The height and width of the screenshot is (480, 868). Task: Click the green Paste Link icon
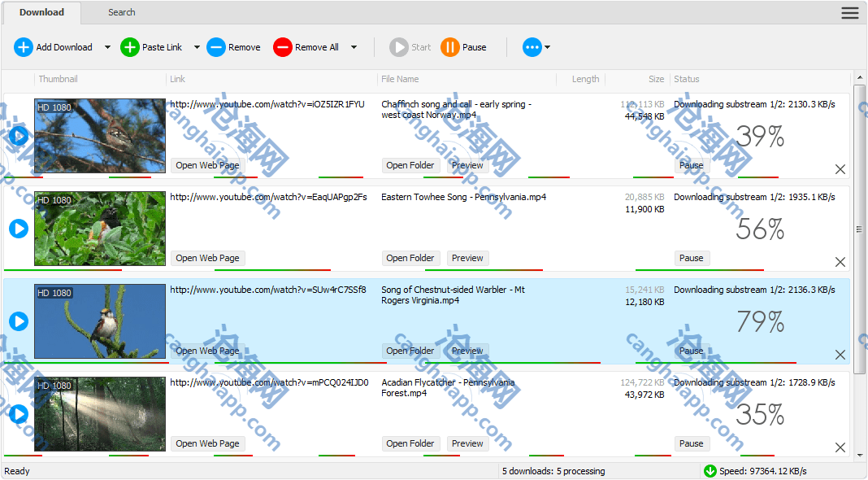tap(130, 47)
